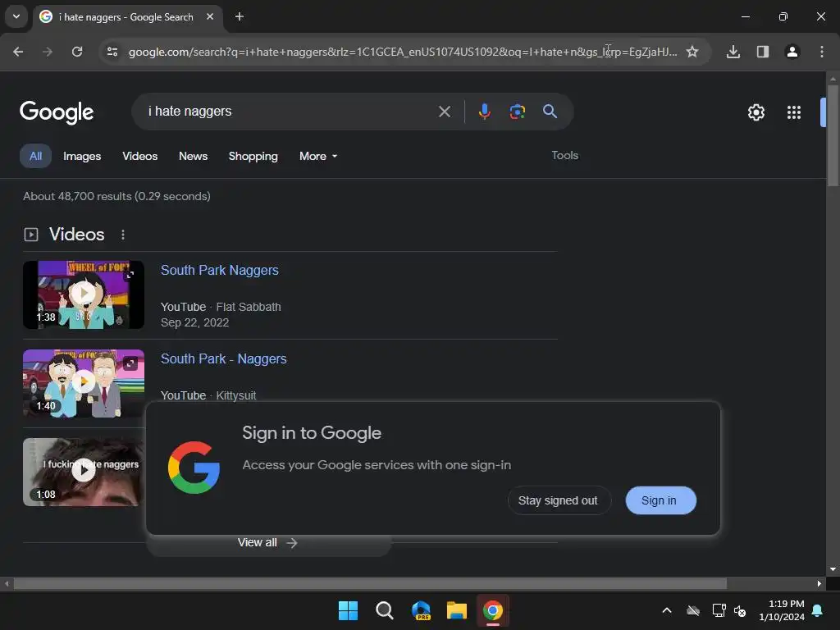Screen dimensions: 840x630
Task: Expand the More dropdown
Action: click(318, 156)
